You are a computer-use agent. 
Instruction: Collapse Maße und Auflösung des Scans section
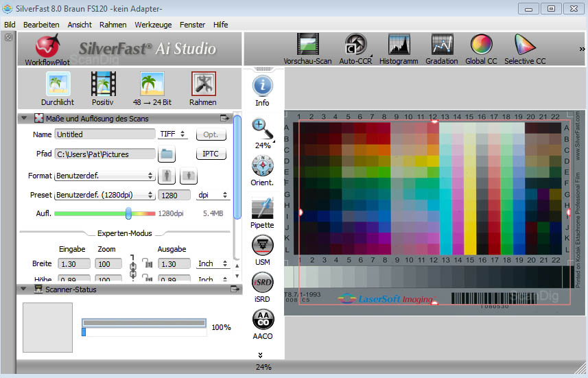(x=24, y=118)
